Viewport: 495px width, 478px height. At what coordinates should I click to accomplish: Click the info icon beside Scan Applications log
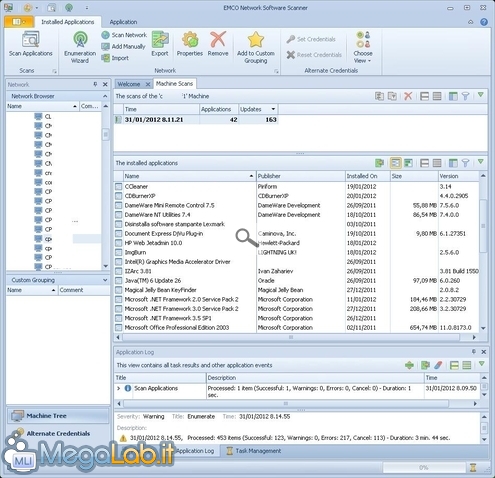pyautogui.click(x=128, y=388)
